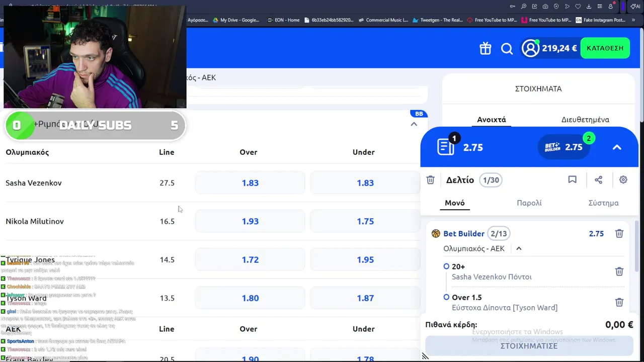The width and height of the screenshot is (644, 362).
Task: Open the gift promotions icon
Action: point(485,48)
